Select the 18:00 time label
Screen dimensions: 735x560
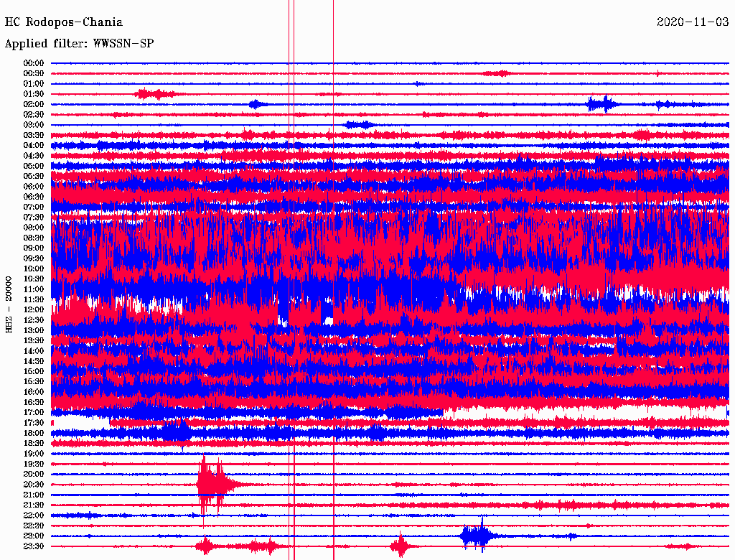[x=34, y=434]
